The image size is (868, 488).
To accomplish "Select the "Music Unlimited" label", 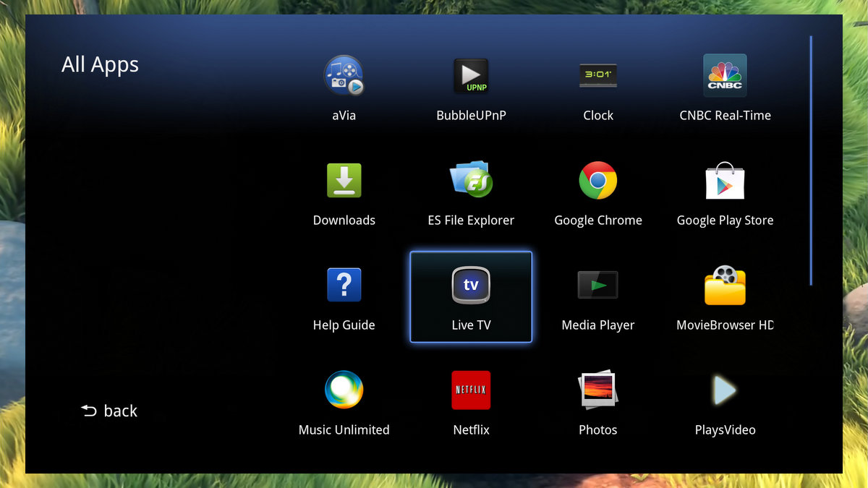I will (x=344, y=429).
